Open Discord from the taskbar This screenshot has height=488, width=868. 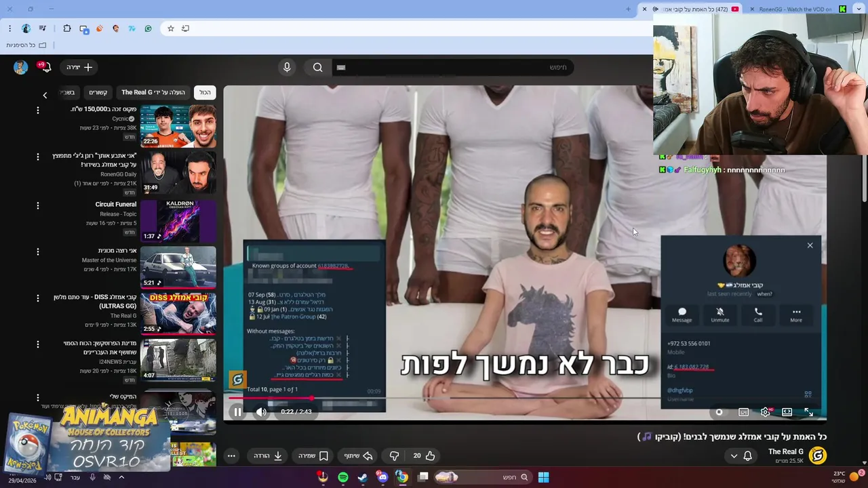tap(382, 477)
